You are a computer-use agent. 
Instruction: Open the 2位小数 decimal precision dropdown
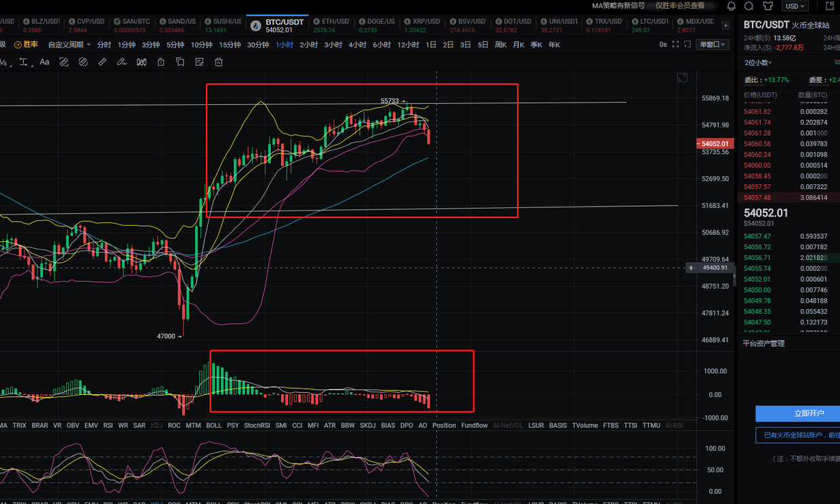point(759,62)
